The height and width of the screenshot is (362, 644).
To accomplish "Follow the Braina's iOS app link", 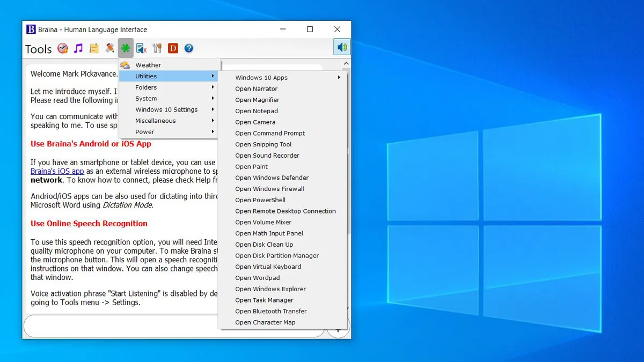I will (57, 171).
